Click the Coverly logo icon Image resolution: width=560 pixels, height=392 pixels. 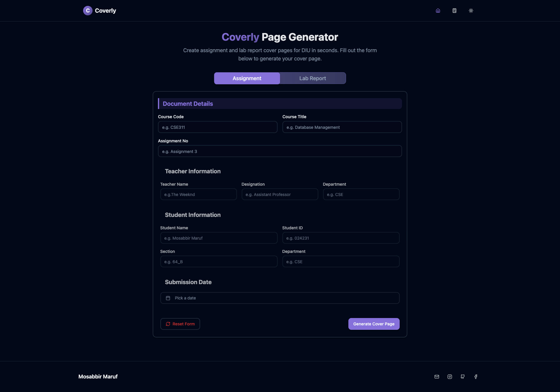point(88,10)
